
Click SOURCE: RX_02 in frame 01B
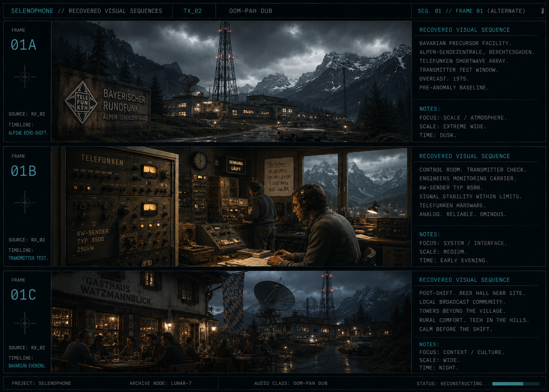[x=27, y=240]
